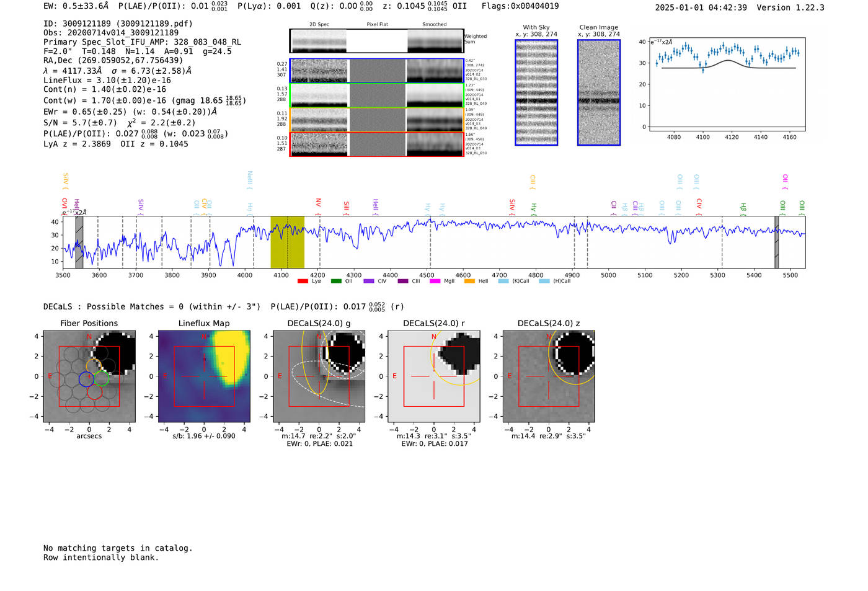Screen dimensions: 868x591
Task: Click the s/b: 1.96 +/- 0.090 caption
Action: (x=204, y=436)
